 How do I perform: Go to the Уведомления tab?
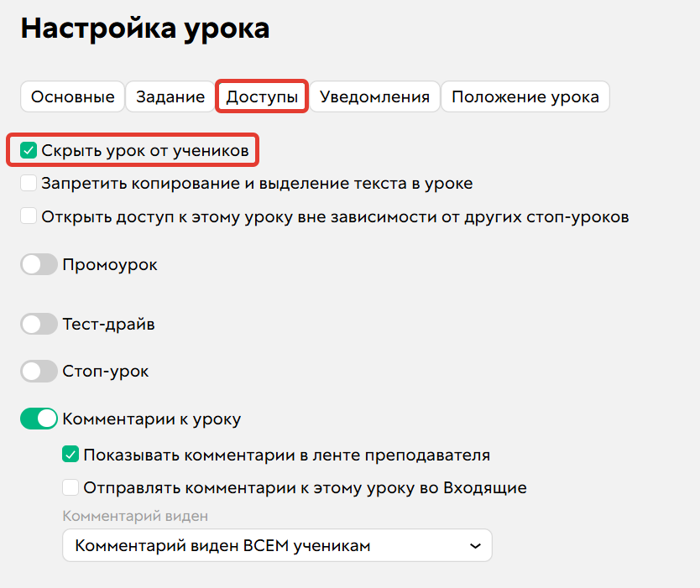374,96
